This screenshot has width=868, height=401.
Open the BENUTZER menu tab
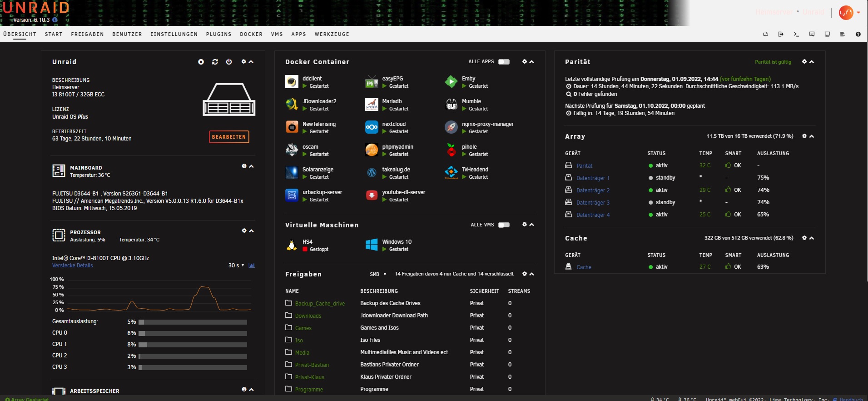pos(127,34)
